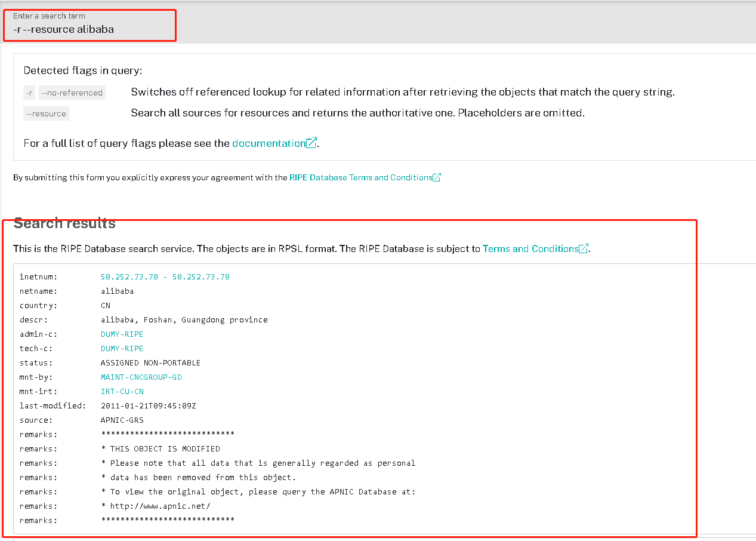Click the ASSIGNED NON-PORTABLE status value
This screenshot has height=541, width=756.
(150, 363)
